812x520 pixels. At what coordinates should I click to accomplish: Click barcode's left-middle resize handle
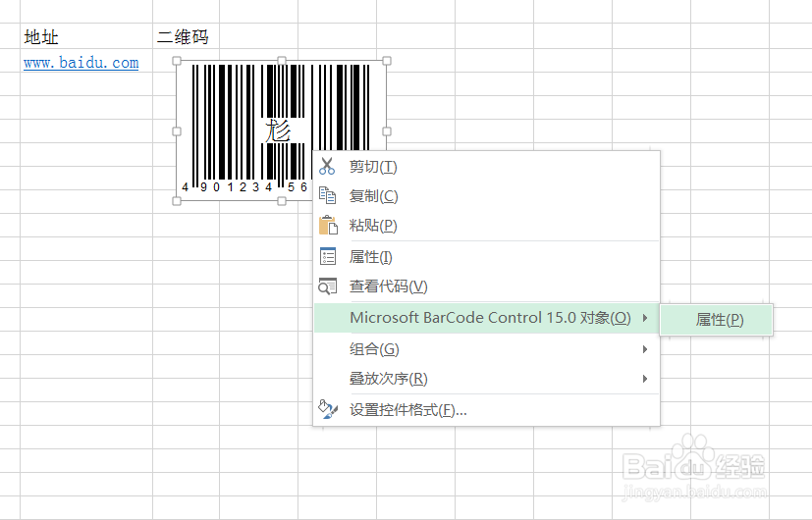tap(177, 131)
